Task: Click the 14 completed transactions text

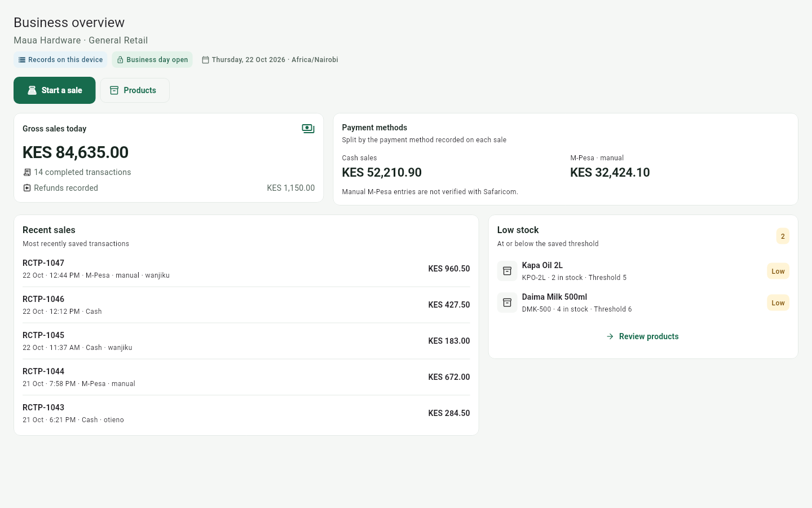Action: (82, 172)
